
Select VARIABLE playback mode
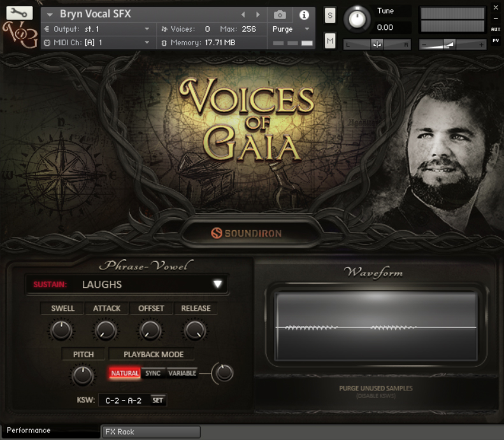click(x=182, y=373)
